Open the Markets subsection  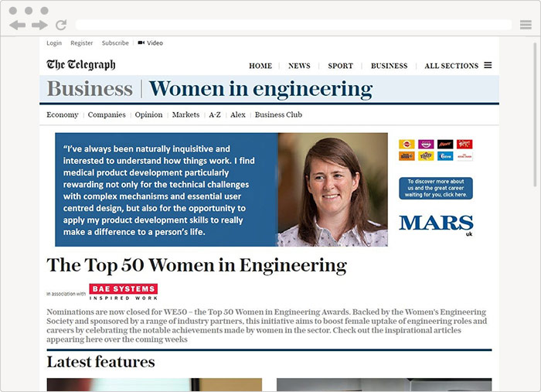tap(185, 114)
